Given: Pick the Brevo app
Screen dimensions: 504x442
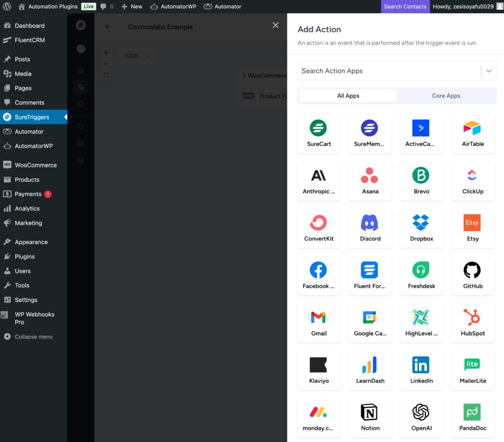Looking at the screenshot, I should coord(421,181).
